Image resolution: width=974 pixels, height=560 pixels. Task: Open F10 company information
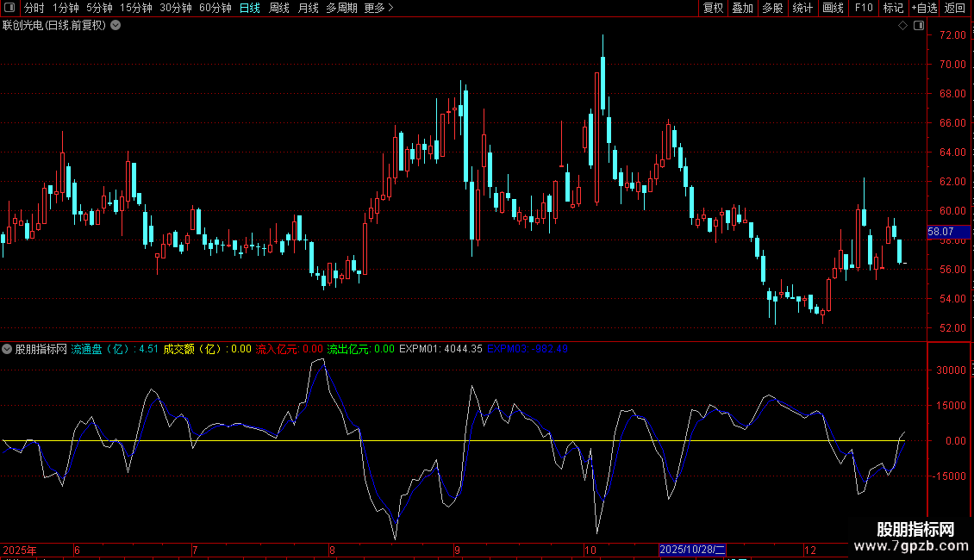tap(864, 8)
